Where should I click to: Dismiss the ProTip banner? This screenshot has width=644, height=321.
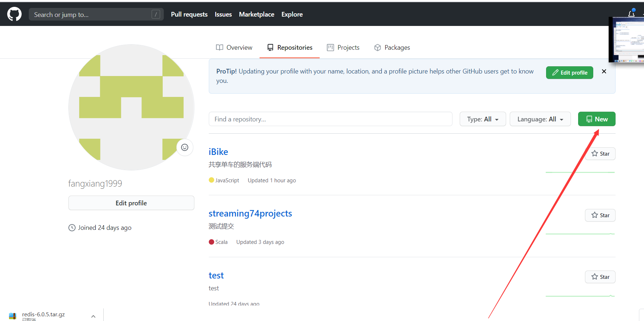(x=604, y=71)
